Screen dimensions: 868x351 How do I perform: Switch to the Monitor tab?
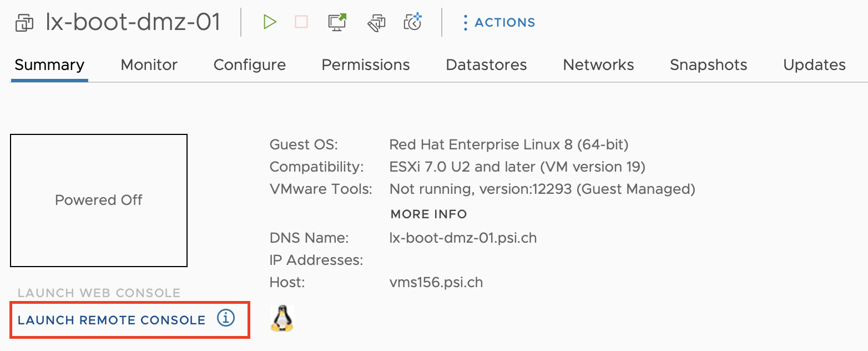click(149, 65)
